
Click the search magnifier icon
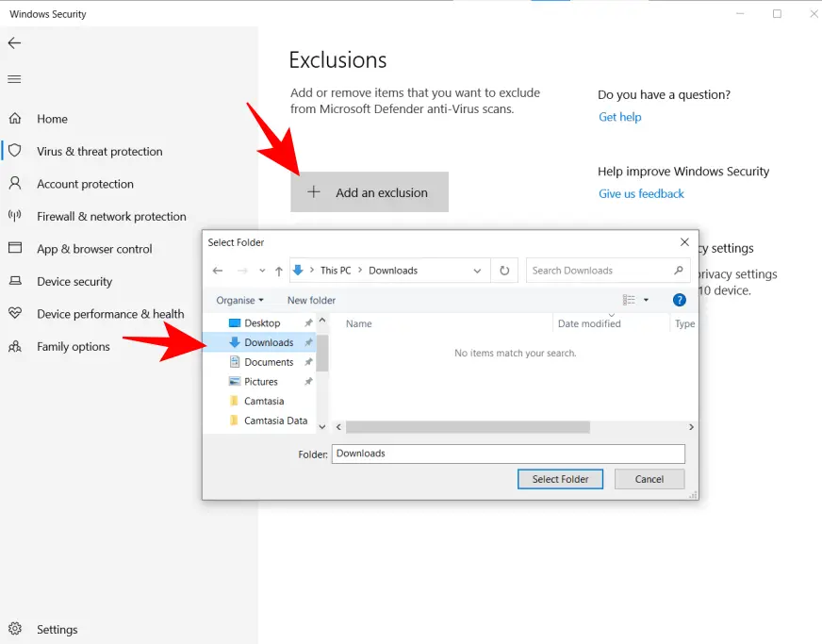(679, 270)
